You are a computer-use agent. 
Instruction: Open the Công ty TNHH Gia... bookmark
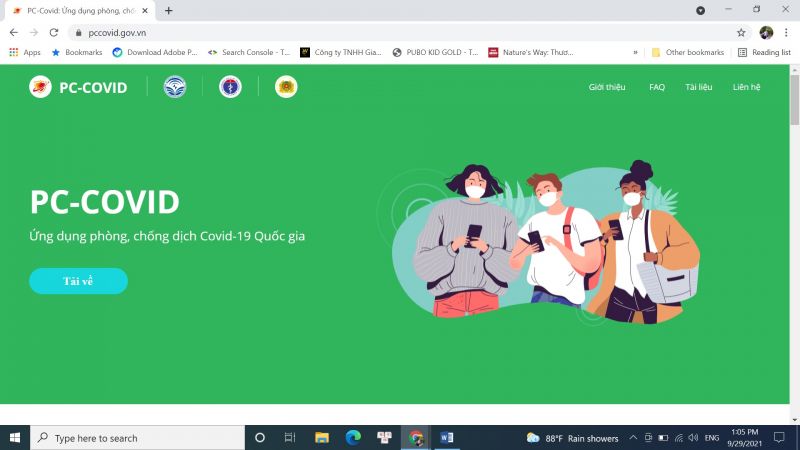pyautogui.click(x=341, y=52)
